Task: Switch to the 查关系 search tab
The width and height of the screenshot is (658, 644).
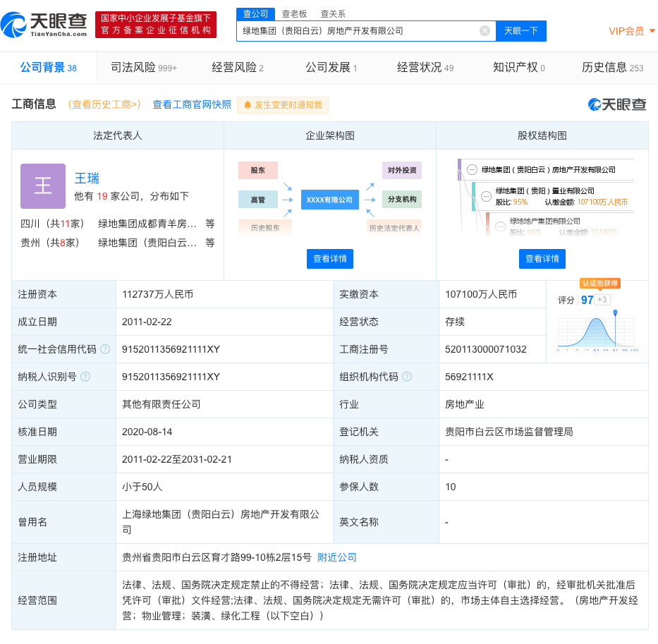Action: (x=333, y=14)
